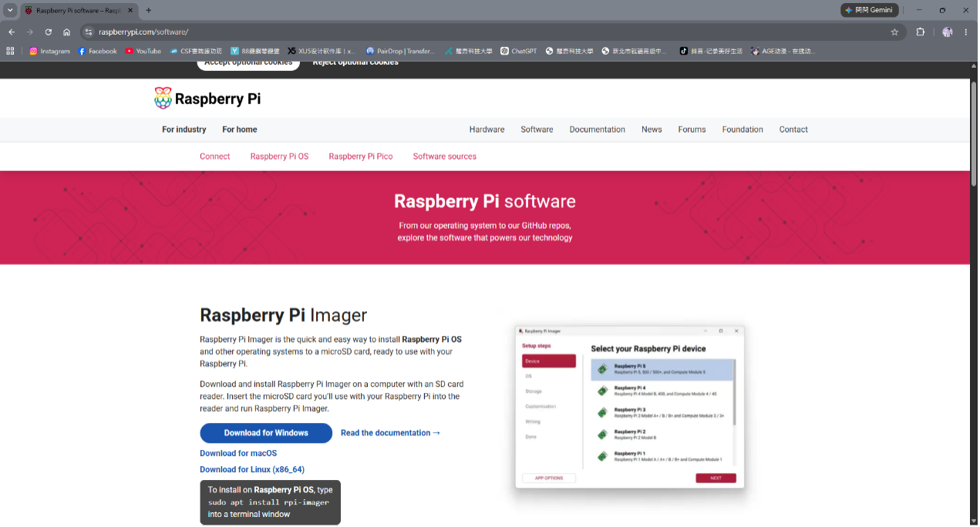Open the ChatGPT bookmark
Screen dimensions: 980x527
(518, 51)
